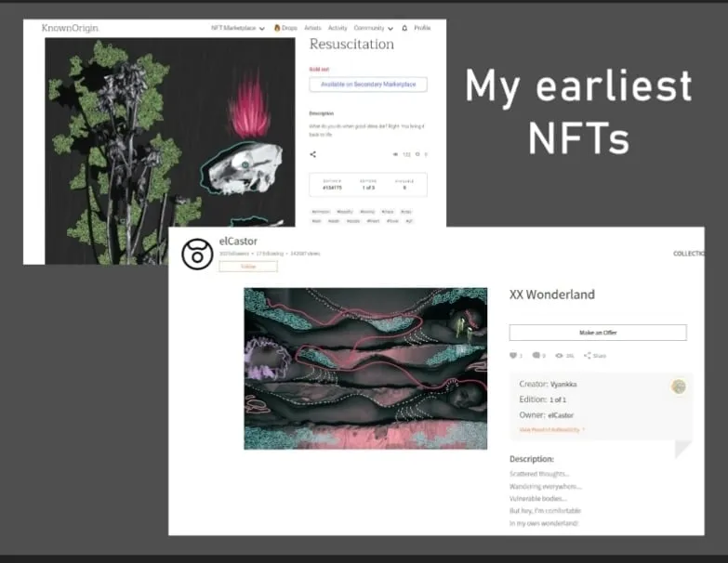Click the comment bubble icon

click(536, 355)
